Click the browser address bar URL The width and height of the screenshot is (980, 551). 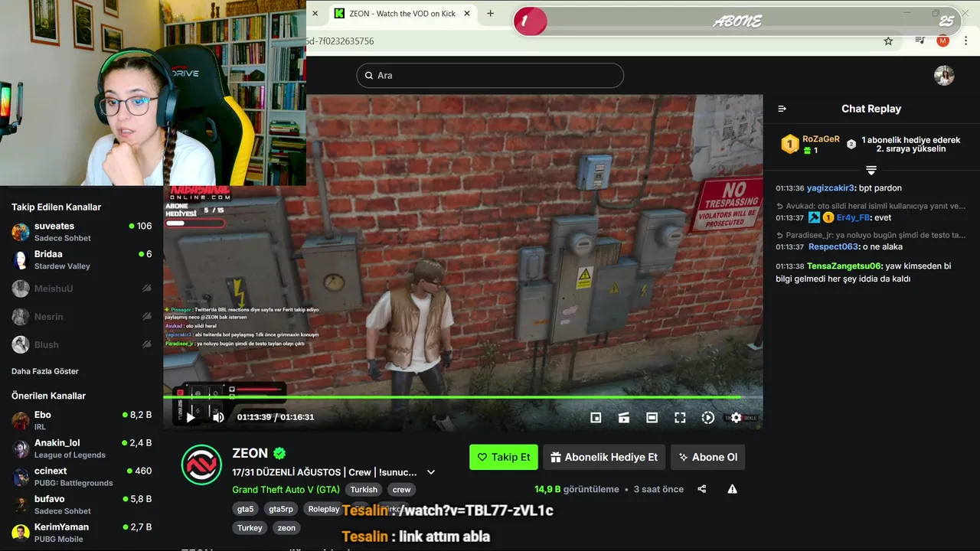pos(340,41)
